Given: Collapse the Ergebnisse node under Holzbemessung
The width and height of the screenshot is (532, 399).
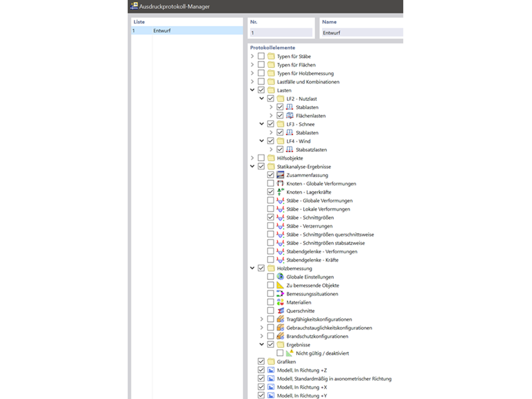Looking at the screenshot, I should point(262,344).
